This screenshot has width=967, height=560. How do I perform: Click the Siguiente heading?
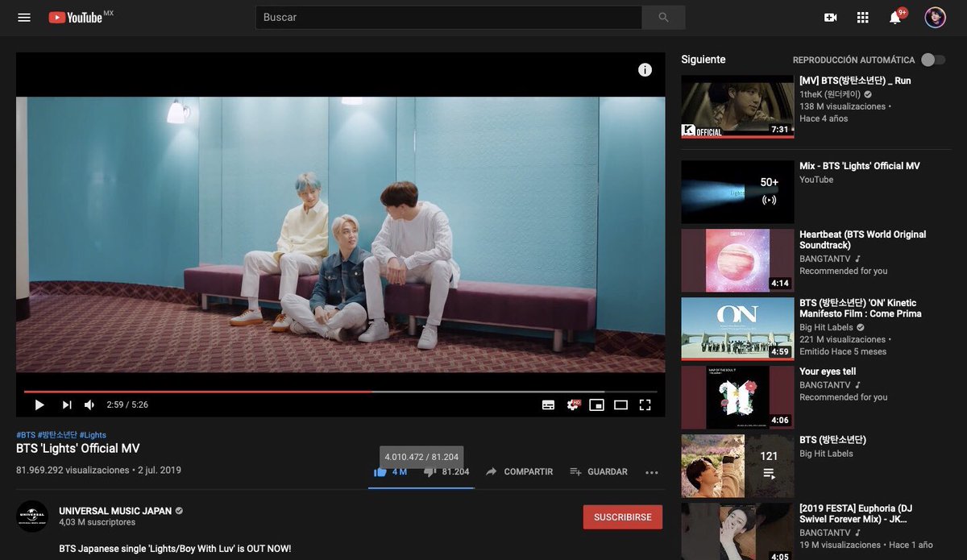pos(703,60)
